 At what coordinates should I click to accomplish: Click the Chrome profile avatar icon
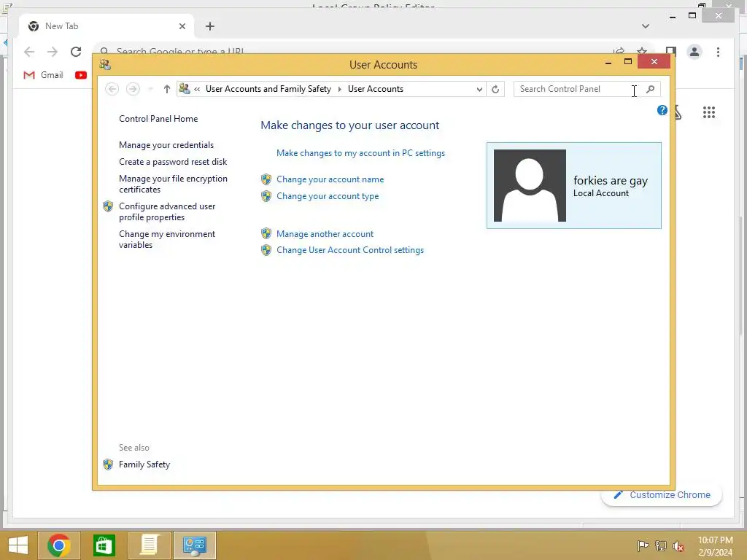(694, 52)
